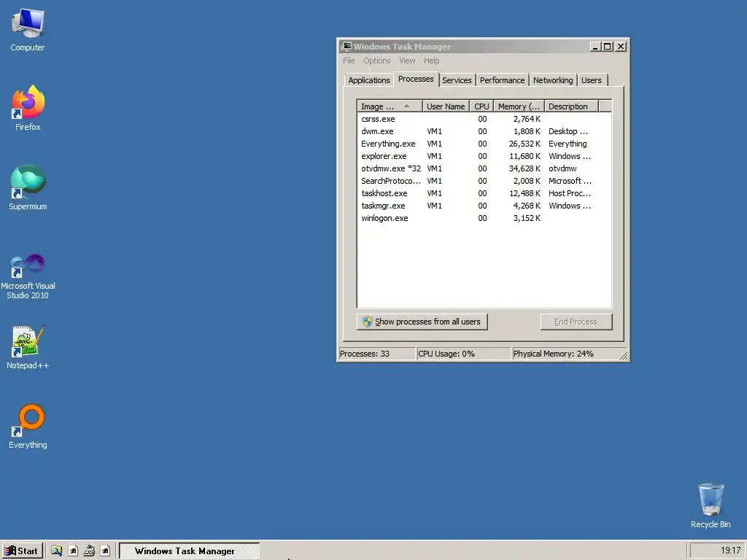
Task: Click the 'CPU Usage: 0%' status entry
Action: (463, 354)
